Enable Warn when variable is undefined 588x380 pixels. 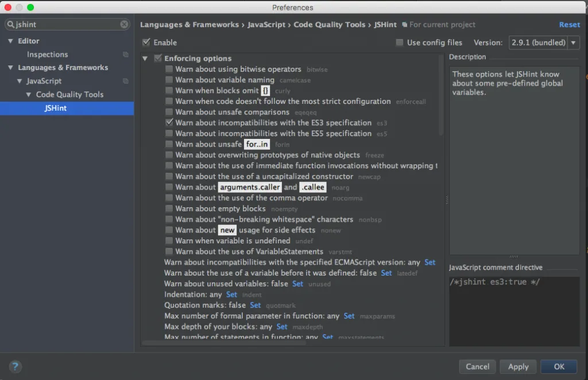[x=169, y=241]
